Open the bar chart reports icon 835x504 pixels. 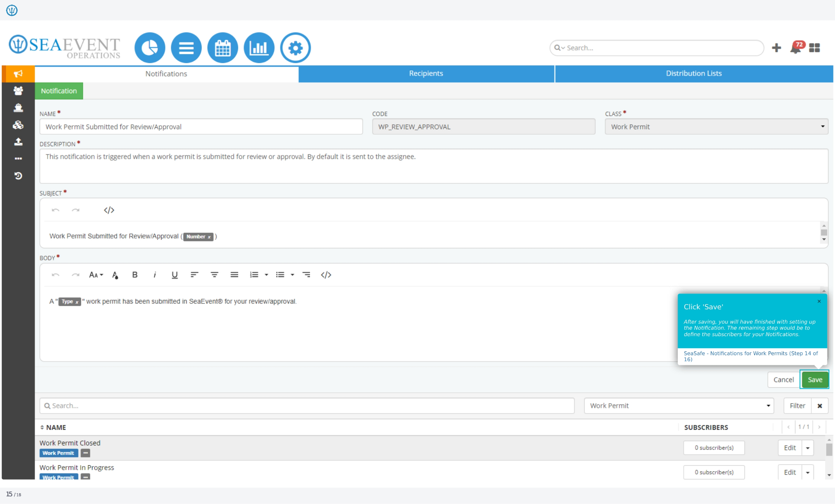[259, 48]
